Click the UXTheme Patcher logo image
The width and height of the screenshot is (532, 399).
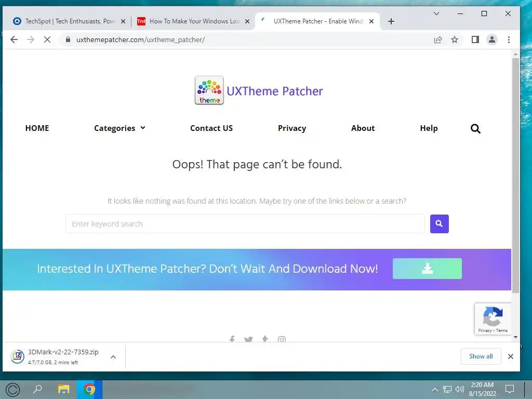[209, 90]
